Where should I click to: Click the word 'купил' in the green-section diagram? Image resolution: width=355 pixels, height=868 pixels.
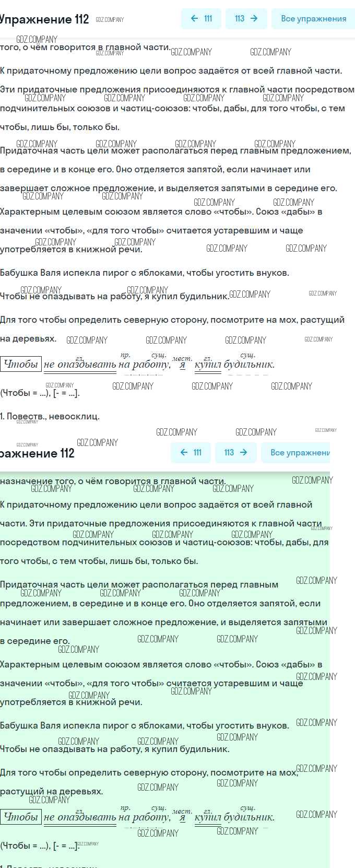click(208, 817)
